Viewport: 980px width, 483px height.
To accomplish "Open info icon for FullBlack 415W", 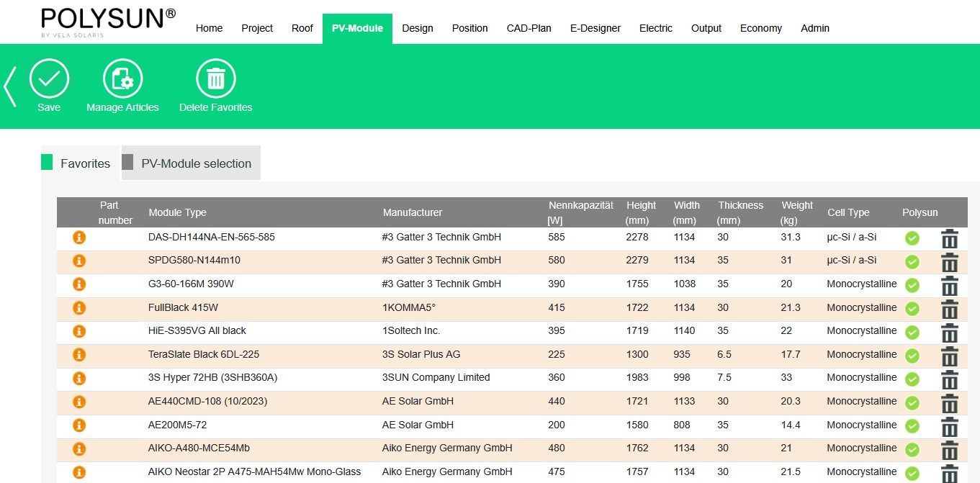I will click(79, 307).
